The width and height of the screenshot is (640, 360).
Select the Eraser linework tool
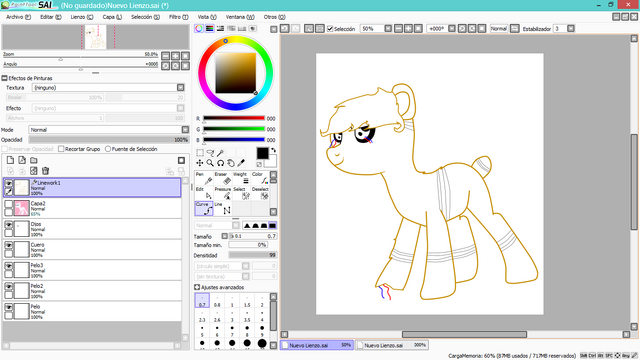222,178
